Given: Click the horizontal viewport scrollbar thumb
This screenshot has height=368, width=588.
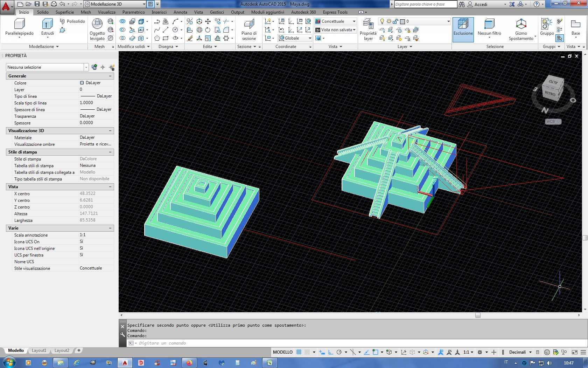Looking at the screenshot, I should [478, 315].
